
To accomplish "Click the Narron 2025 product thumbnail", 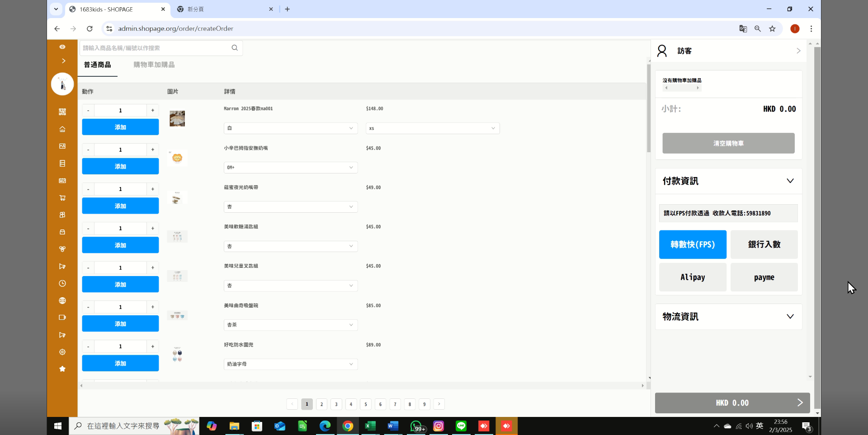I will point(177,119).
